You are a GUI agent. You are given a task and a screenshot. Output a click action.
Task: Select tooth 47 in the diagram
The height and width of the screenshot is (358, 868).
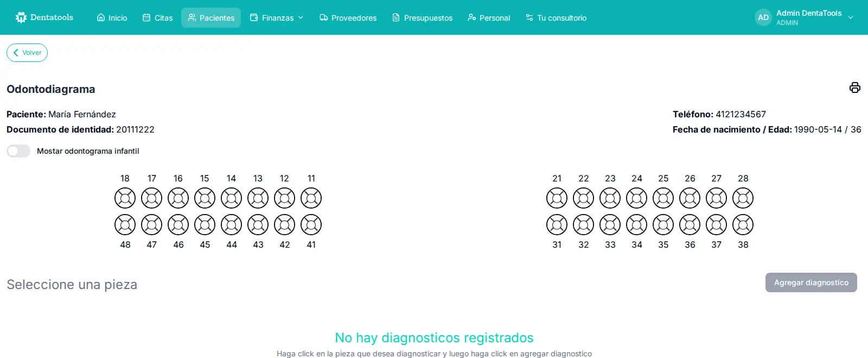tap(151, 224)
